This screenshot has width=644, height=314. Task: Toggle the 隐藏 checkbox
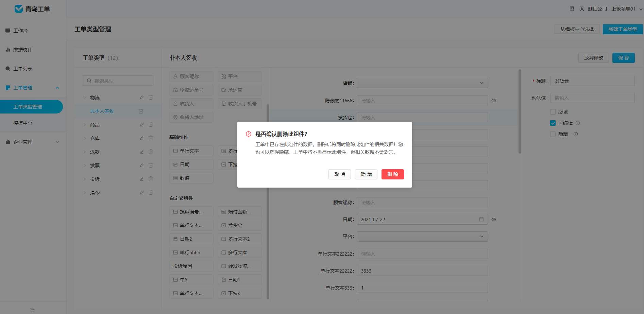click(x=553, y=134)
